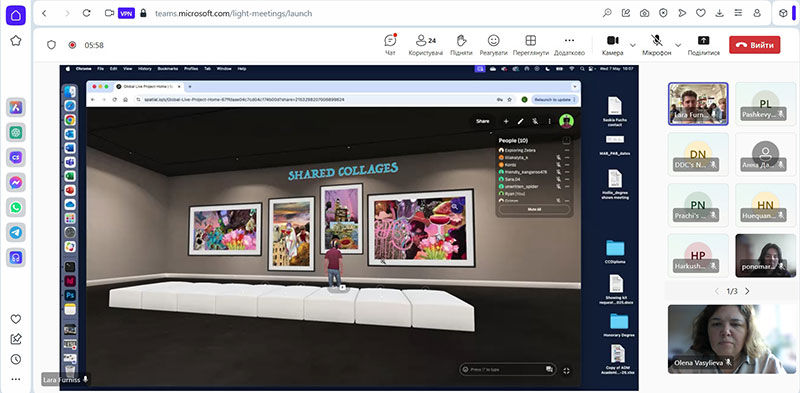Viewport: 800px width, 393px height.
Task: Open WhatsApp in the browser sidebar
Action: [x=16, y=207]
